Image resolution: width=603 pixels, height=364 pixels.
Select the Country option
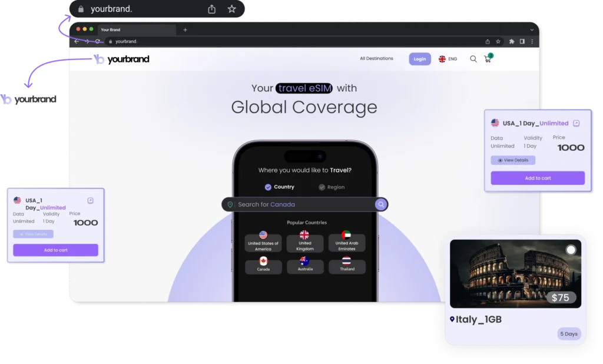(280, 187)
